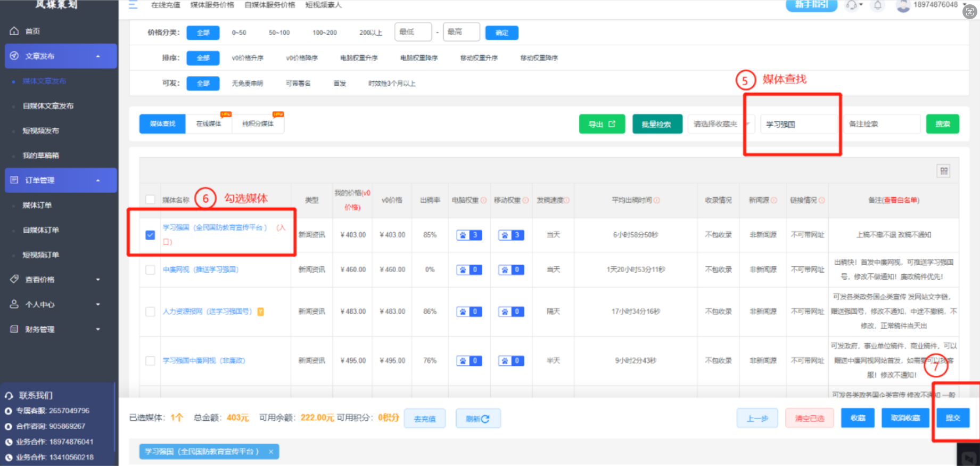Check the 中廉网视（推送学习强国）row checkbox

click(150, 270)
